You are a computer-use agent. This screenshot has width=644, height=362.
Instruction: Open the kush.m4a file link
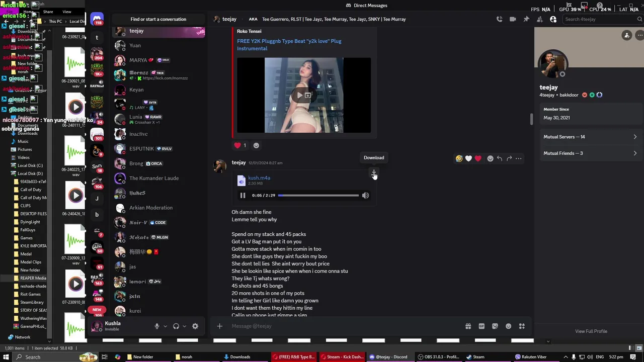(259, 178)
